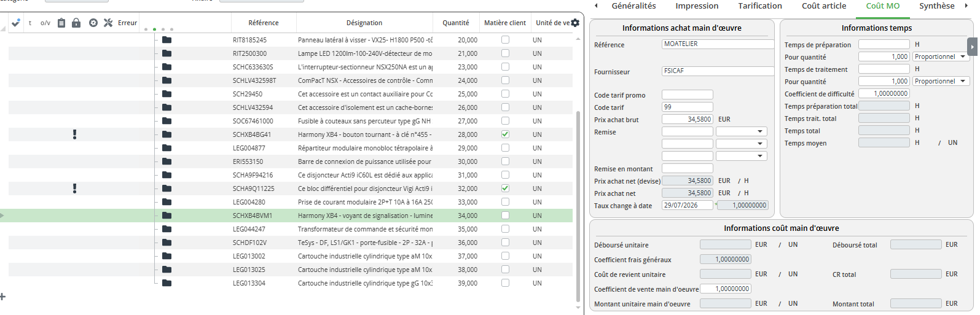Click the checkmark selection column header icon

tap(16, 23)
